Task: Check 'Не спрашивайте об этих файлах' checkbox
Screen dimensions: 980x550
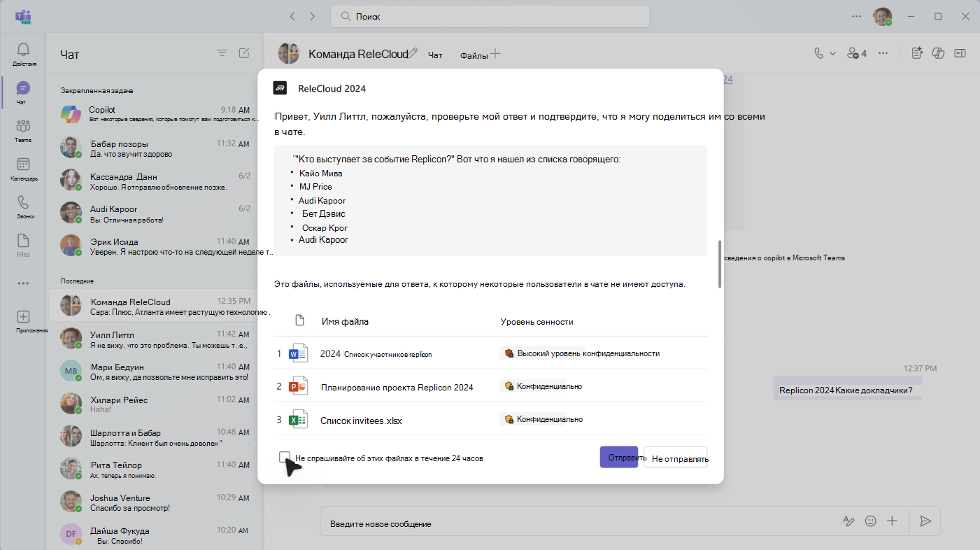Action: (284, 457)
